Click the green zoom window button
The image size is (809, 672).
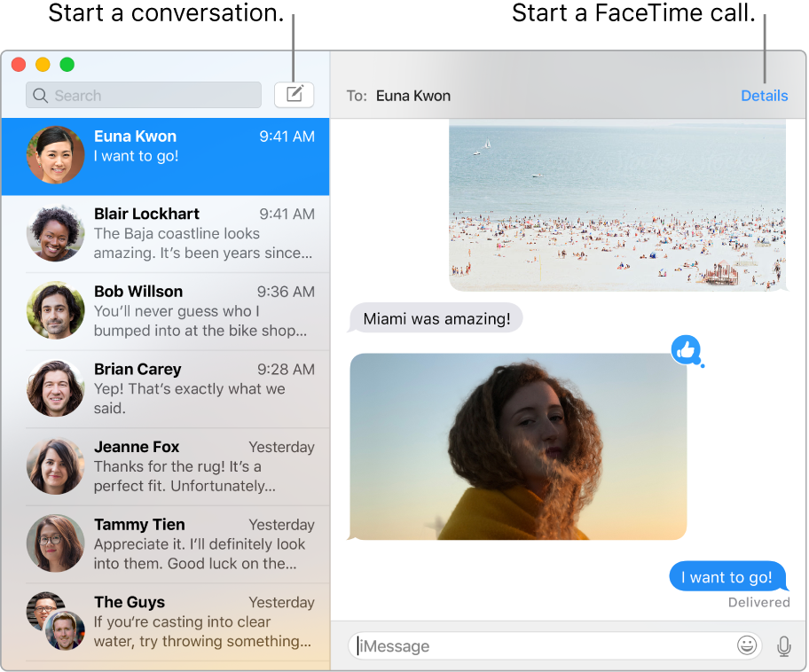[67, 65]
